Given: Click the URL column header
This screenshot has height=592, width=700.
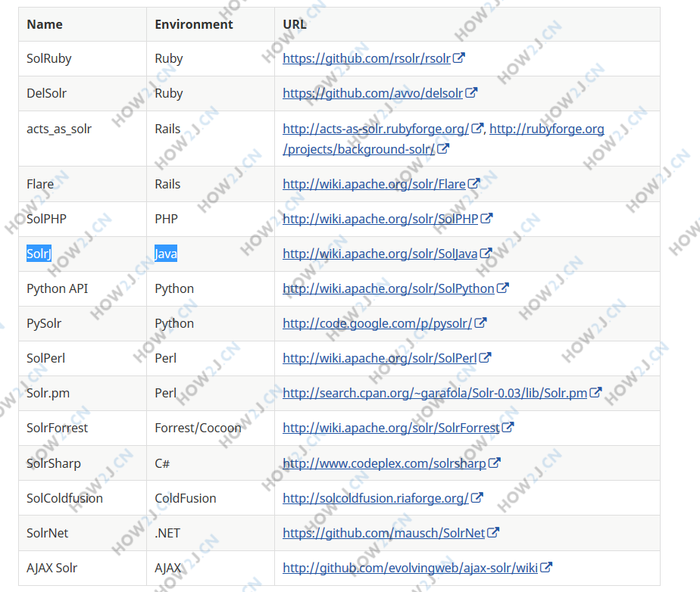Looking at the screenshot, I should click(467, 24).
